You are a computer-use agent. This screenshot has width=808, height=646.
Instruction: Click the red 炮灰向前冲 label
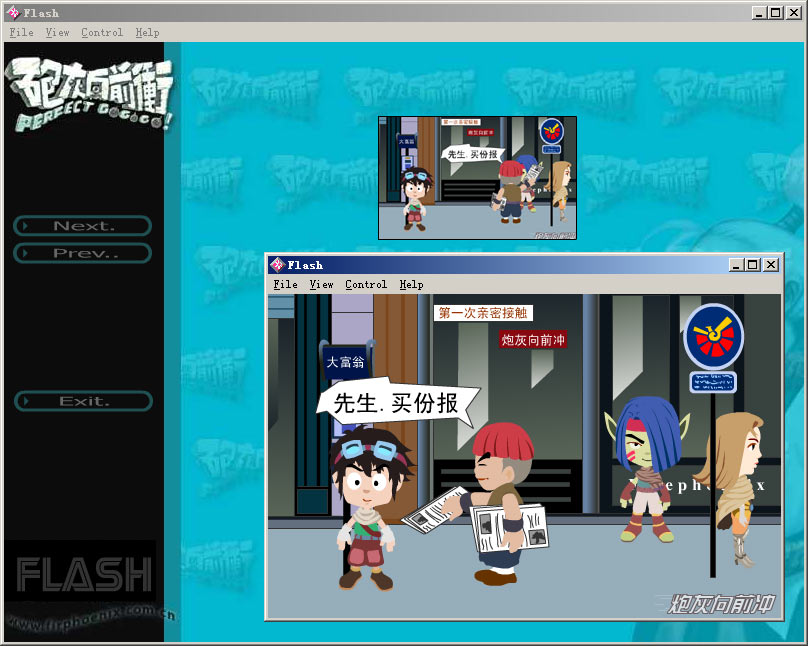tap(533, 340)
